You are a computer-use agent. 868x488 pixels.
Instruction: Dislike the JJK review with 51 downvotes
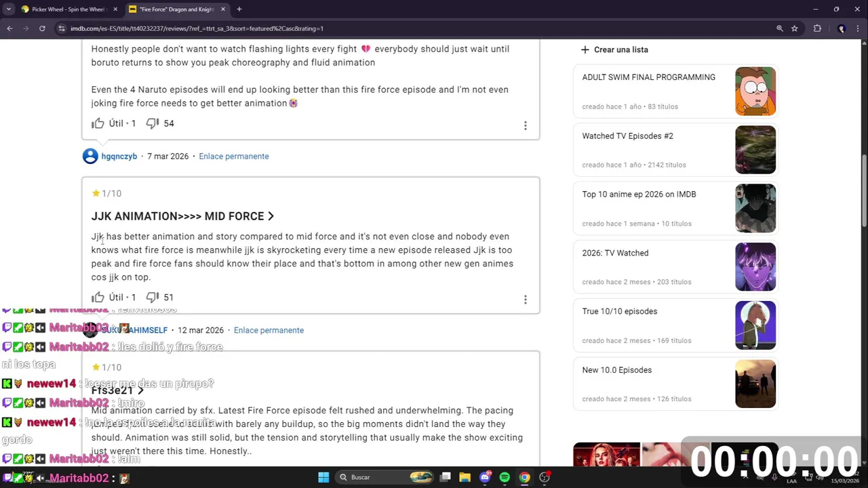pyautogui.click(x=153, y=297)
